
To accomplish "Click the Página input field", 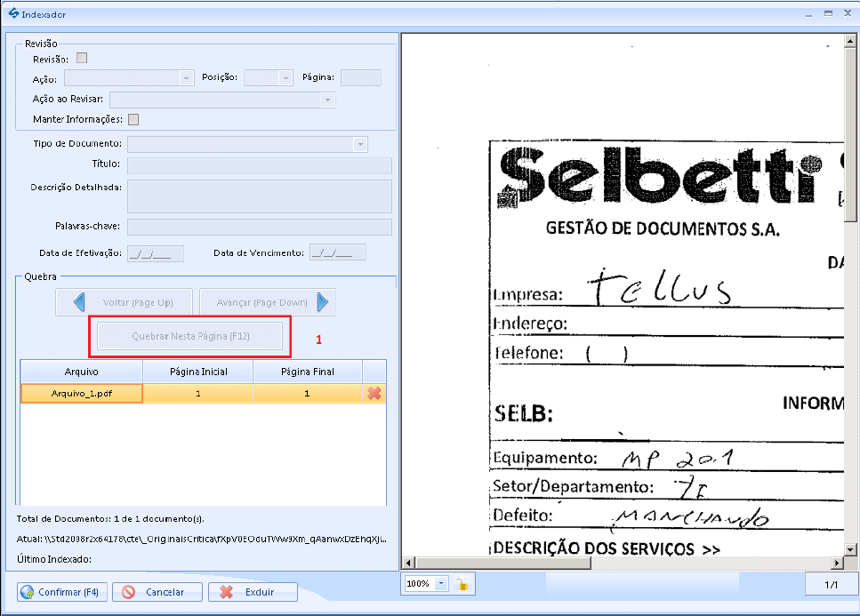I will (x=361, y=78).
